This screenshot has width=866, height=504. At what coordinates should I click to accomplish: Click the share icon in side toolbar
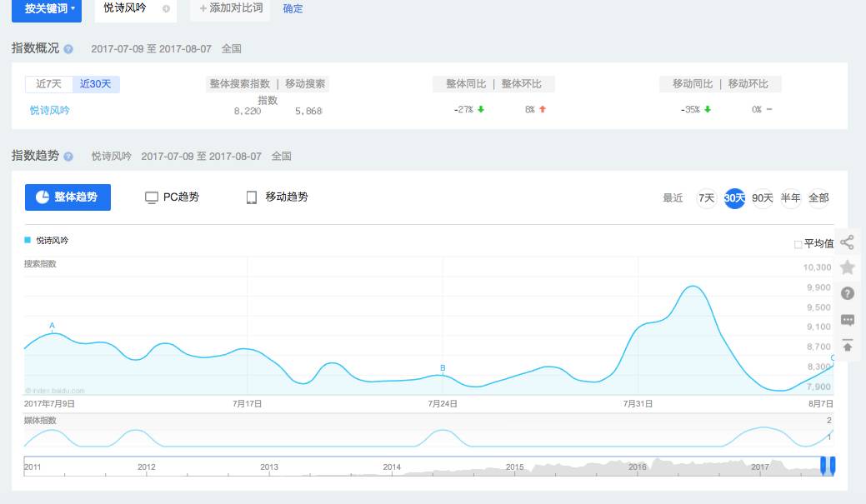(x=847, y=242)
